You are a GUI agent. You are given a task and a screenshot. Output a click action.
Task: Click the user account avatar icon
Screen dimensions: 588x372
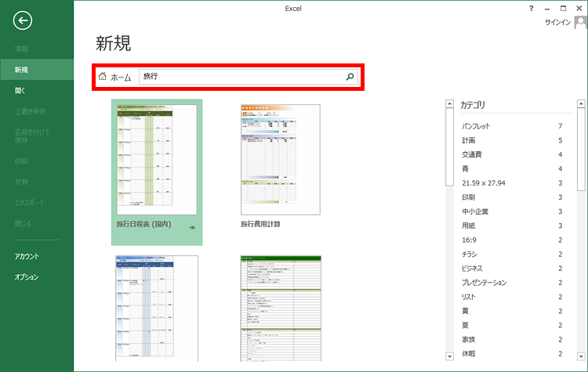(579, 22)
